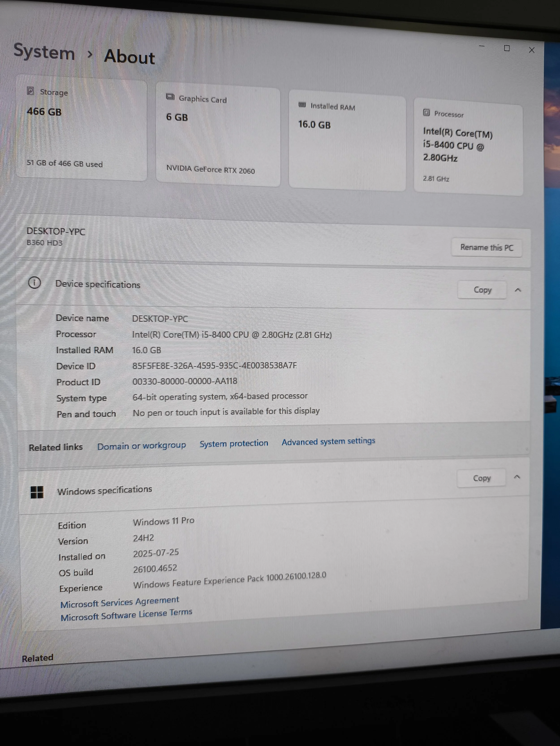Minimize the Settings window
The height and width of the screenshot is (746, 560).
pyautogui.click(x=482, y=46)
